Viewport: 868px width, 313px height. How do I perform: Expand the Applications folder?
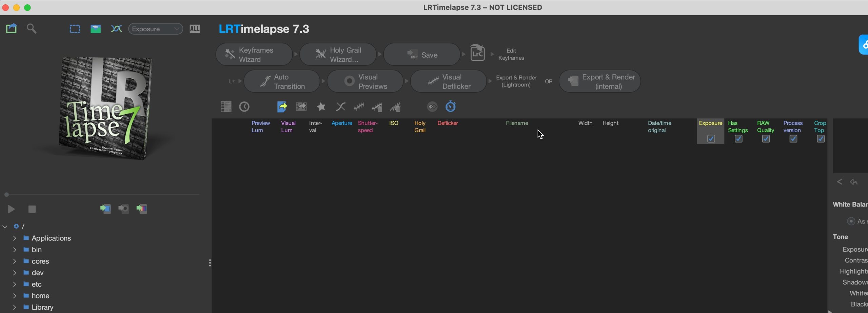[15, 238]
